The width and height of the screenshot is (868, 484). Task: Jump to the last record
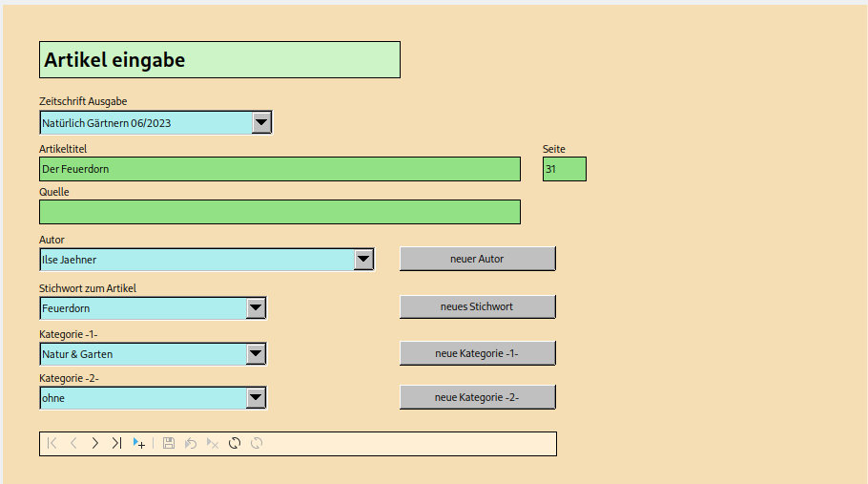pyautogui.click(x=116, y=443)
